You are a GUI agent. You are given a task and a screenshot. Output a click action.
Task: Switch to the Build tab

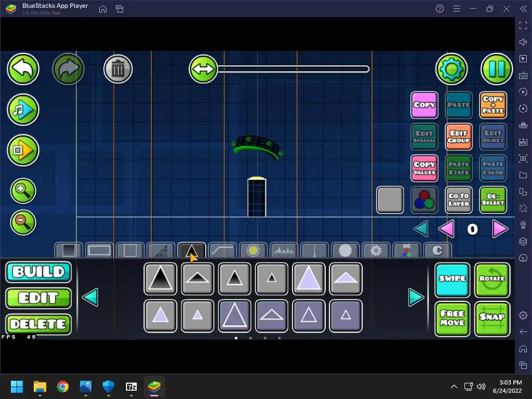point(38,272)
